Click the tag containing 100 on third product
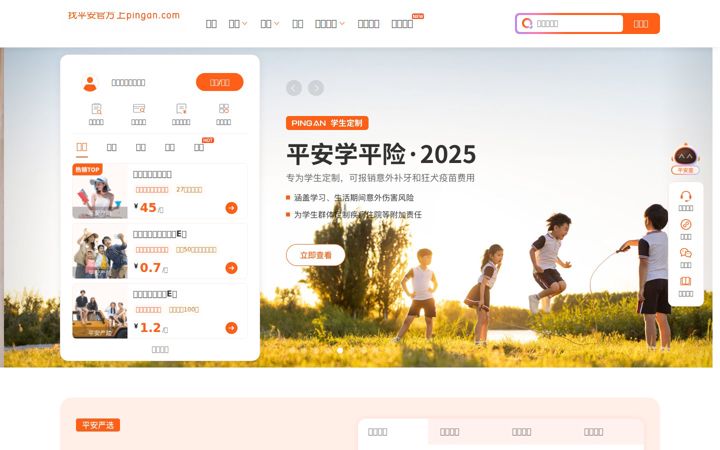The image size is (720, 450). (x=184, y=309)
